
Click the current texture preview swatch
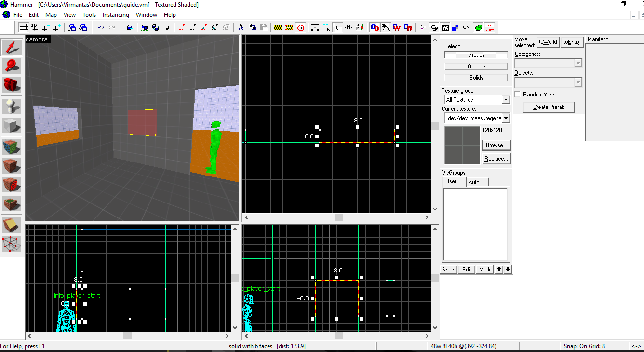click(462, 145)
